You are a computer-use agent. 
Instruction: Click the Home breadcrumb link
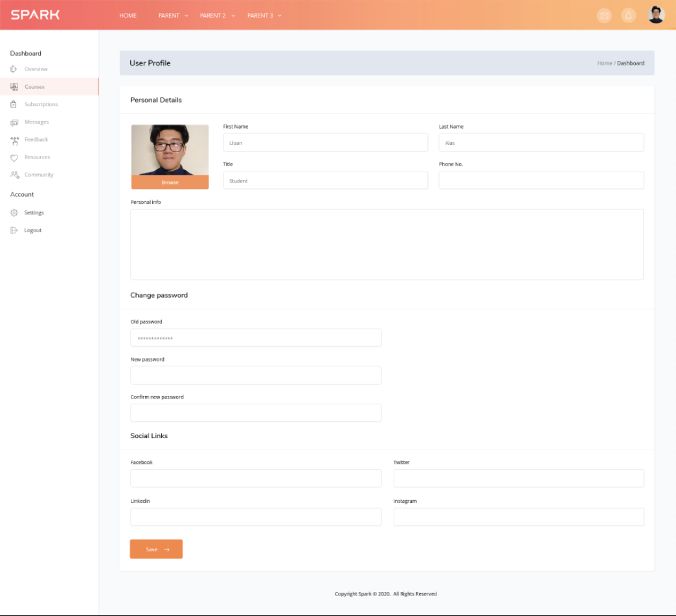604,63
